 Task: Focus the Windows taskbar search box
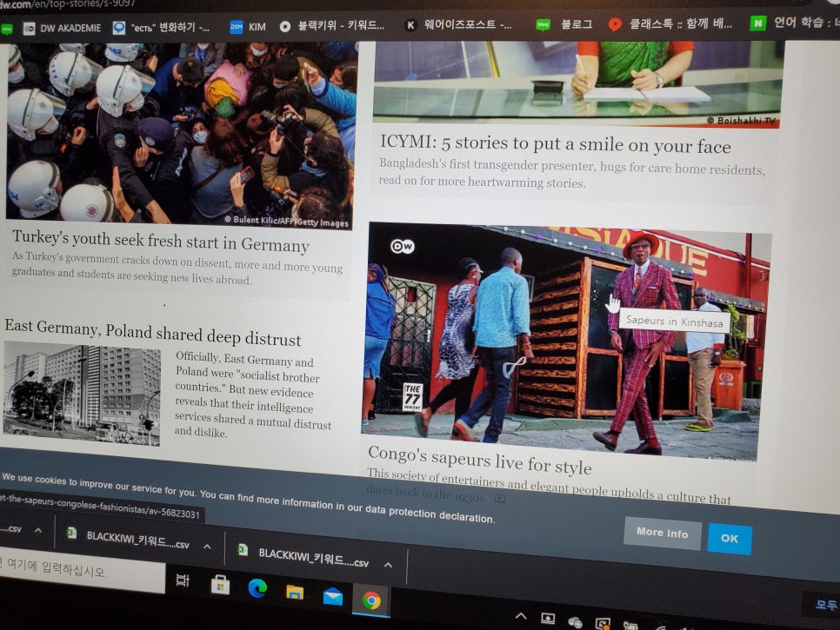pos(82,572)
